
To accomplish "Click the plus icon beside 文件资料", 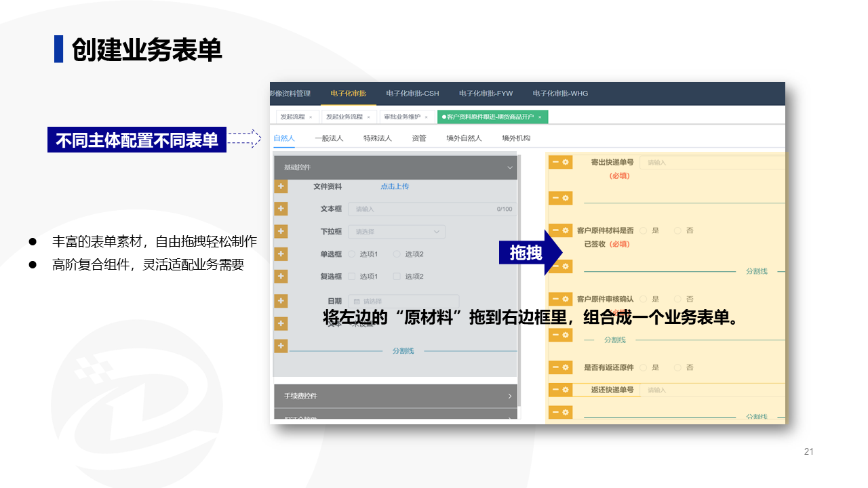I will click(281, 186).
